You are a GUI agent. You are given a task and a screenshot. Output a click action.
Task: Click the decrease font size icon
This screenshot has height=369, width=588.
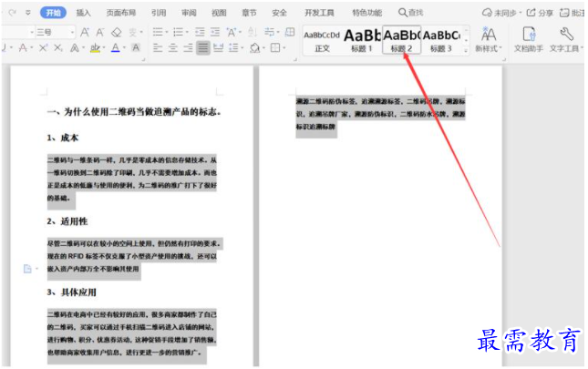coord(99,32)
